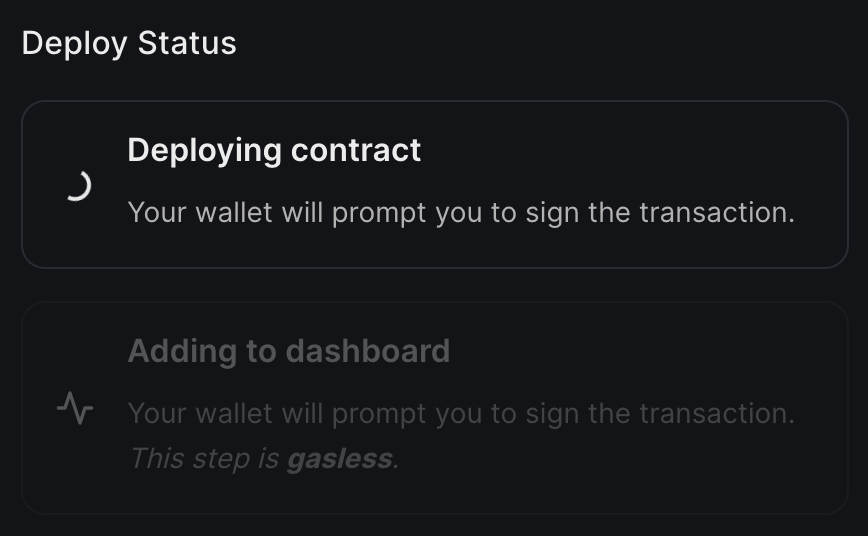The image size is (868, 536).
Task: Click the word 'Status' in the heading
Action: (x=187, y=43)
